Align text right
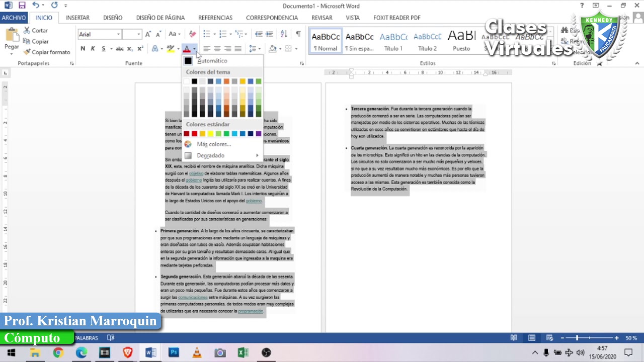This screenshot has width=644, height=362. coord(228,49)
